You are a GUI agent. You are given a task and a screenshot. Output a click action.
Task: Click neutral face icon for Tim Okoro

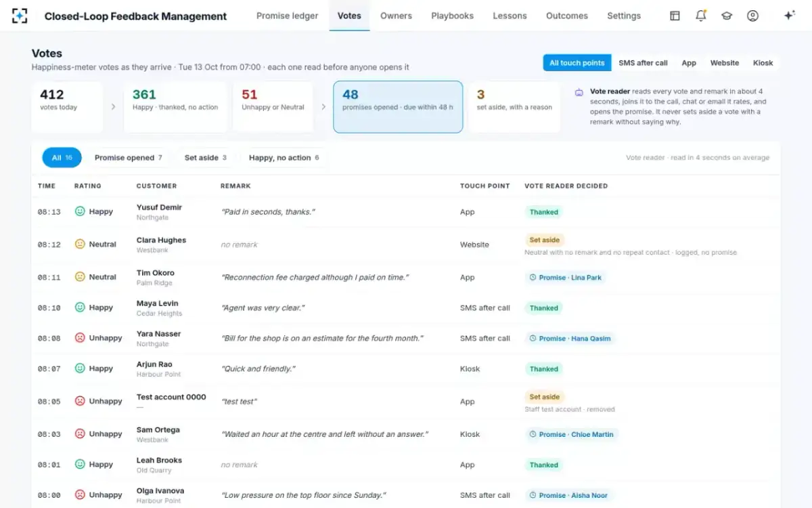point(80,276)
